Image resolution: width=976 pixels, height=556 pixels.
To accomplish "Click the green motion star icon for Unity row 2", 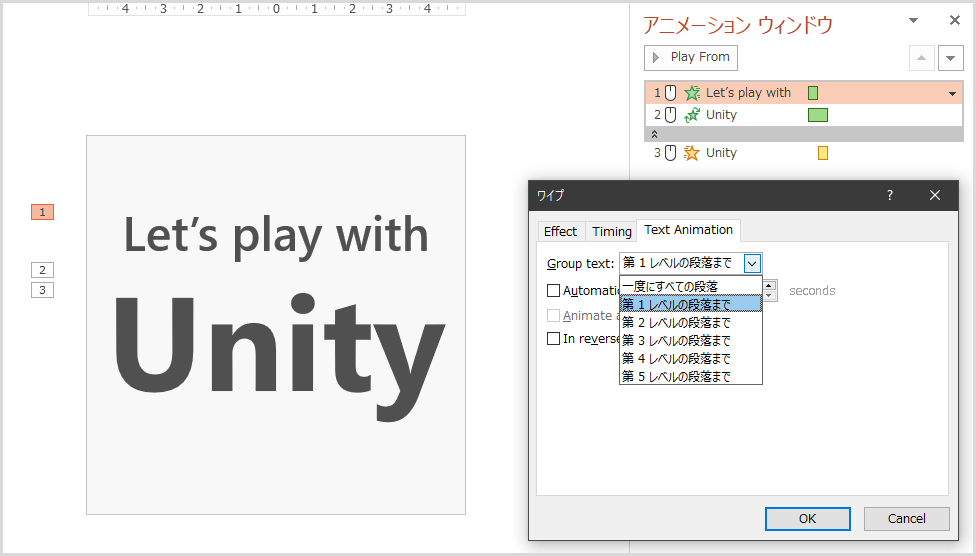I will click(692, 115).
